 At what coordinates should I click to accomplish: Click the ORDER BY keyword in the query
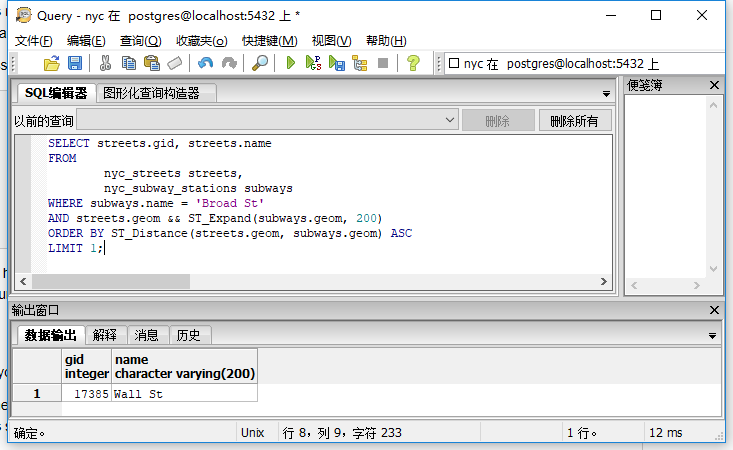76,233
